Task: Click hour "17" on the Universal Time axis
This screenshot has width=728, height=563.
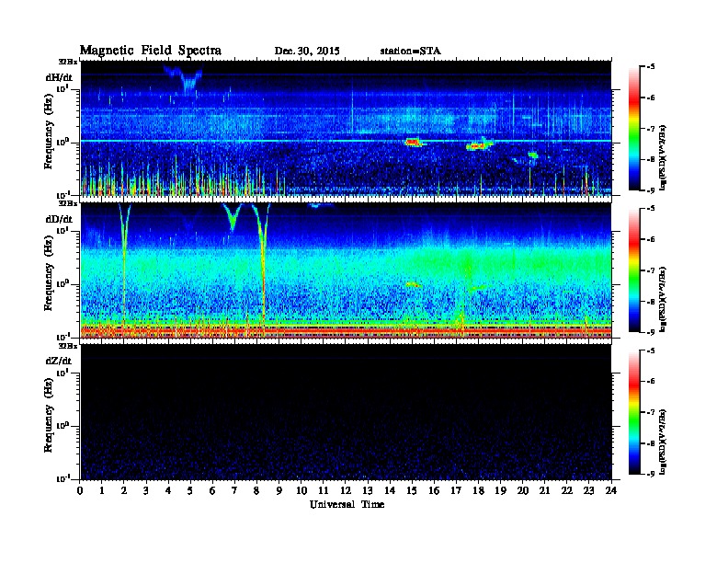Action: click(456, 490)
